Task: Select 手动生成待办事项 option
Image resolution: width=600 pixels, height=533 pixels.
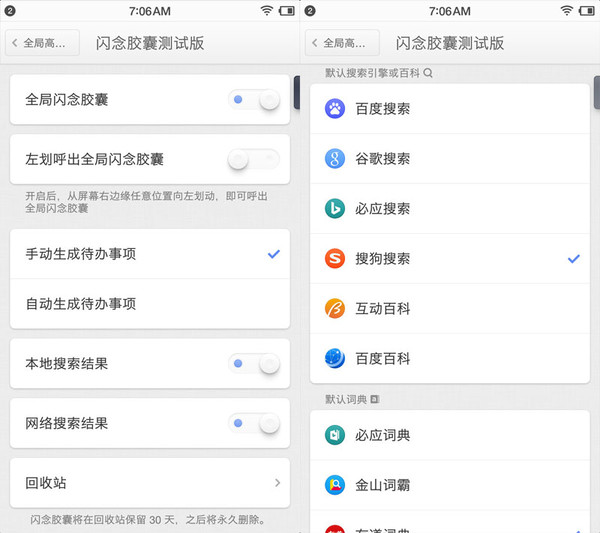Action: point(150,254)
